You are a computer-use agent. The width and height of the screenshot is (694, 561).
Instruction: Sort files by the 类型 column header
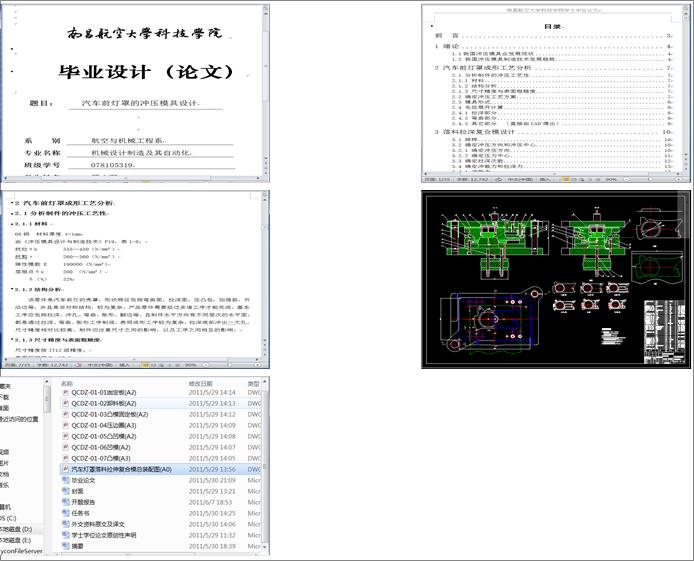click(x=254, y=384)
